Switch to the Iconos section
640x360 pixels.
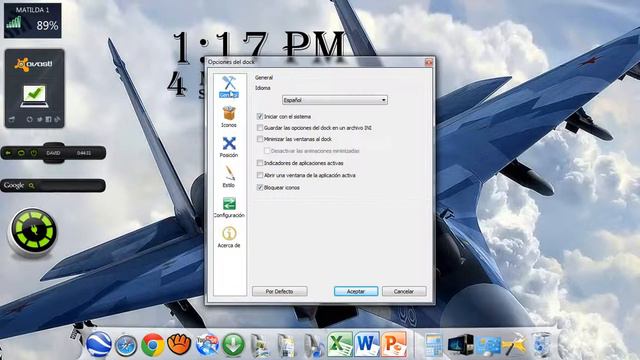[229, 117]
